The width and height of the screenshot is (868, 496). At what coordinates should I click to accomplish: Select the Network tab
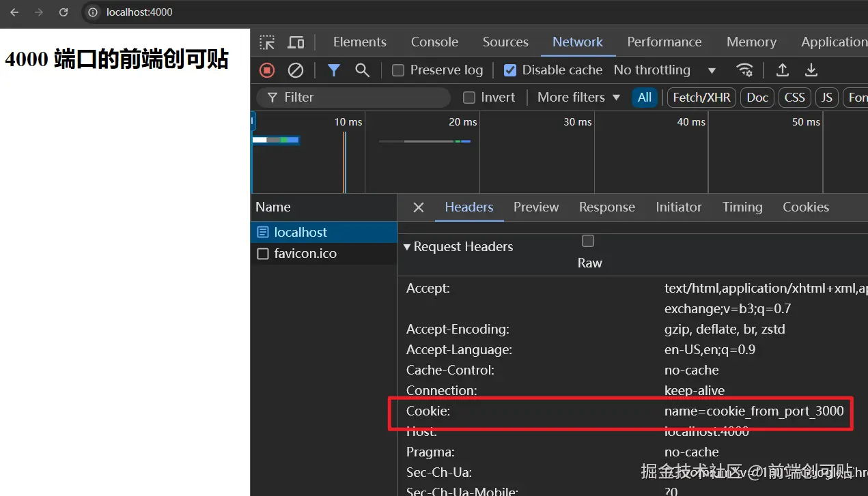[578, 42]
